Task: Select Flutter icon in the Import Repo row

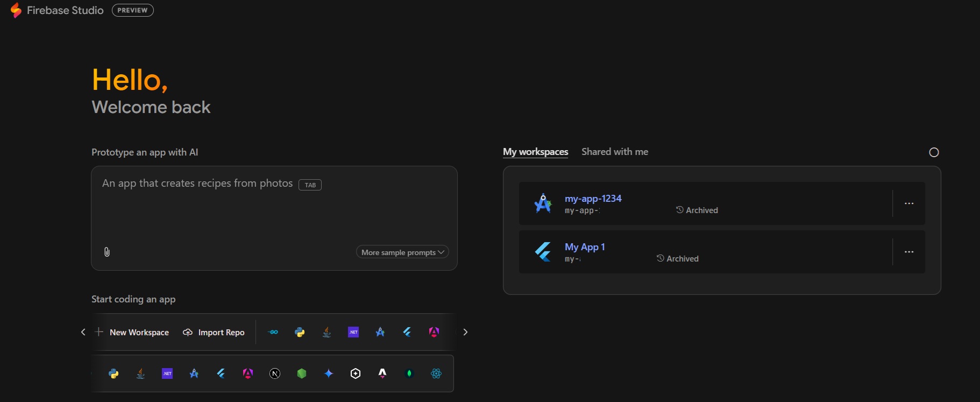Action: tap(407, 332)
